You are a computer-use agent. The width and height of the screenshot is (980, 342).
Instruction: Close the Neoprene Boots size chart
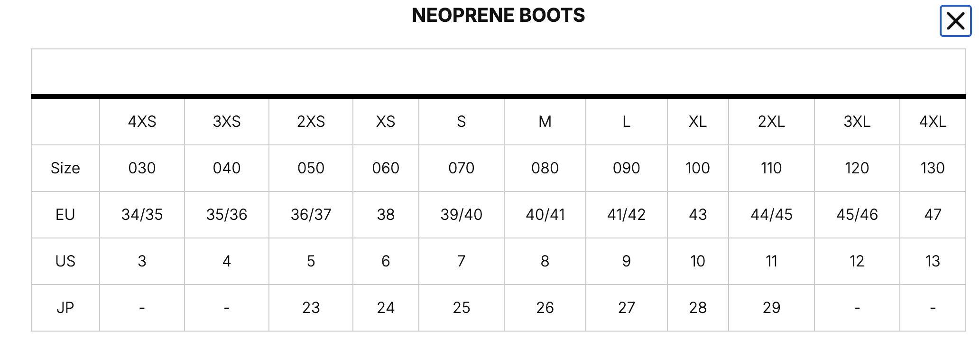tap(955, 21)
